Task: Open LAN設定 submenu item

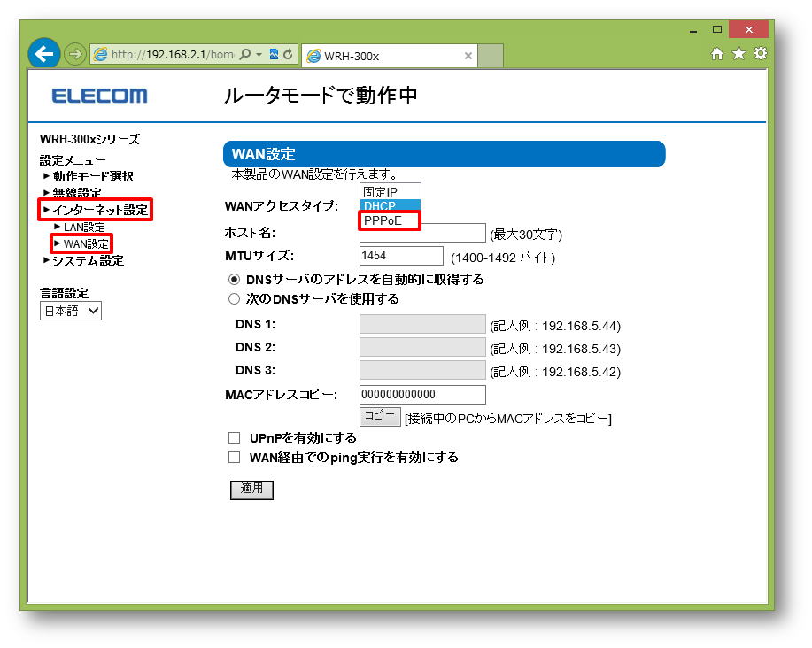Action: coord(83,228)
